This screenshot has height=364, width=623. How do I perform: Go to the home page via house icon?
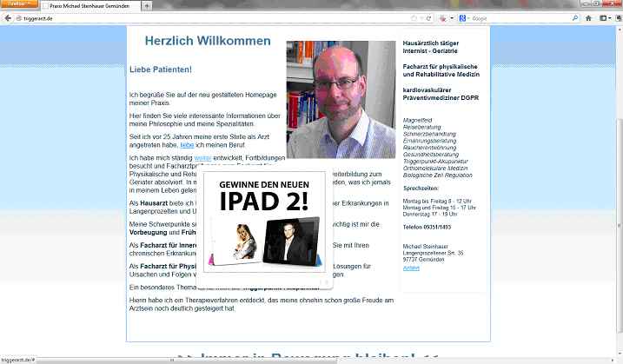(588, 18)
